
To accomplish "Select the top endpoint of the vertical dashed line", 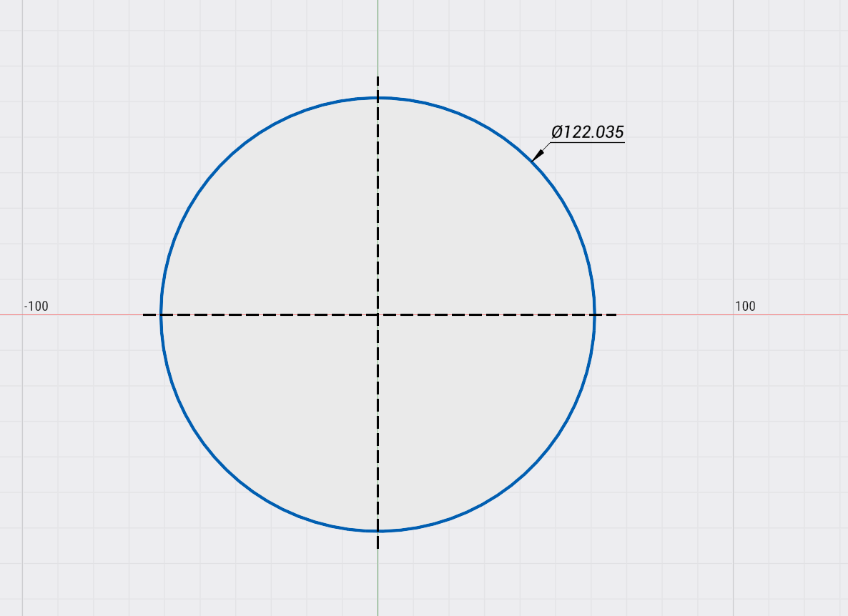I will pyautogui.click(x=378, y=77).
